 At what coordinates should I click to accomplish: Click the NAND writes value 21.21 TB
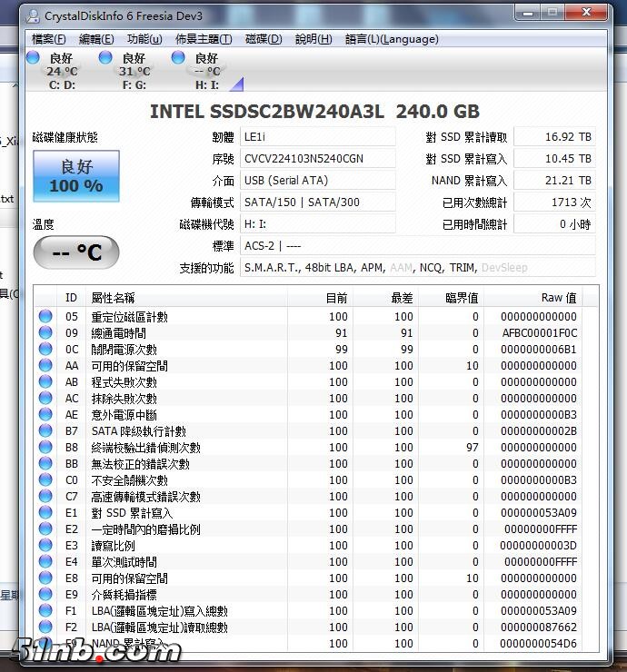click(x=554, y=181)
